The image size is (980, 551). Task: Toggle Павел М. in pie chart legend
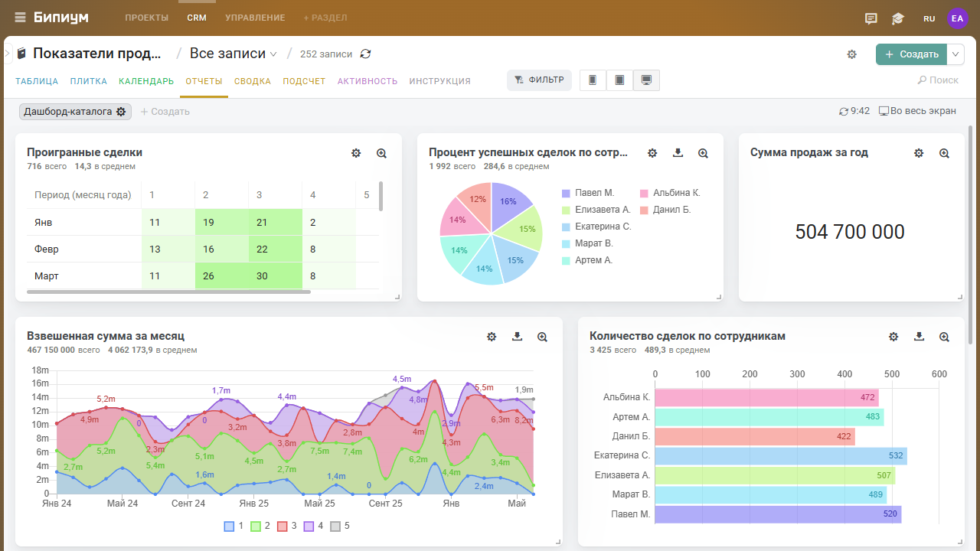[x=588, y=193]
